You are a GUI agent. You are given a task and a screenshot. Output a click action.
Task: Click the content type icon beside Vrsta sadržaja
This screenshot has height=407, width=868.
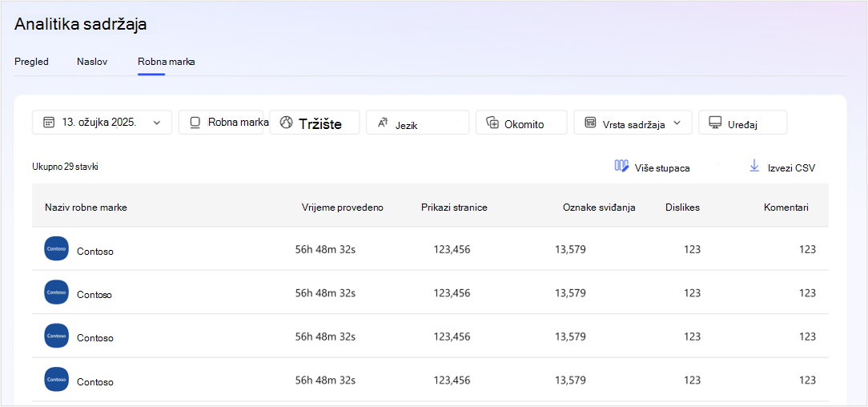pos(590,123)
